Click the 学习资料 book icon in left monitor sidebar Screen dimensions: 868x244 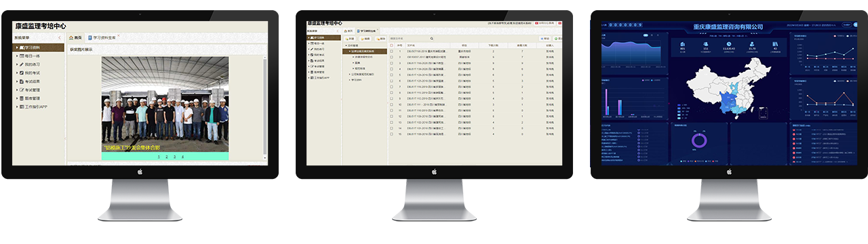point(22,47)
